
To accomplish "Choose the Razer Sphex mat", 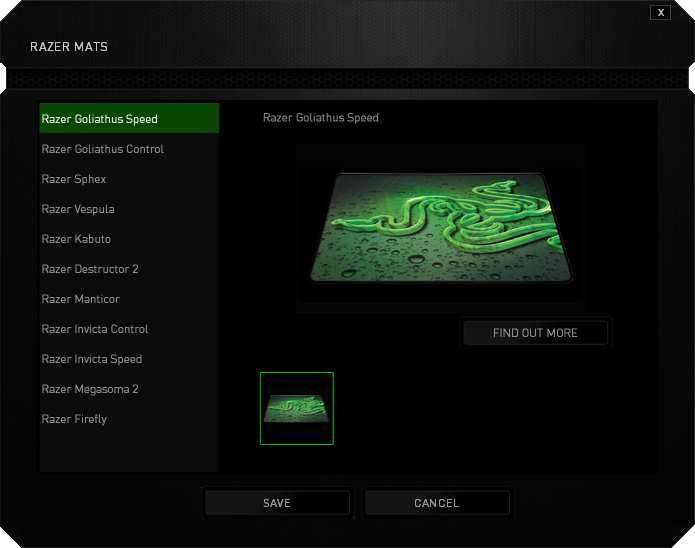I will [x=129, y=179].
